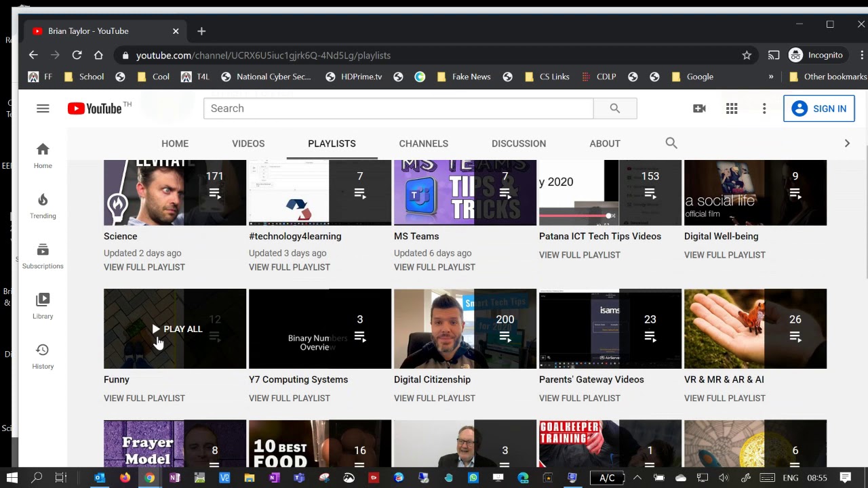The image size is (868, 488).
Task: Switch to the VIDEOS channel tab
Action: (x=248, y=144)
